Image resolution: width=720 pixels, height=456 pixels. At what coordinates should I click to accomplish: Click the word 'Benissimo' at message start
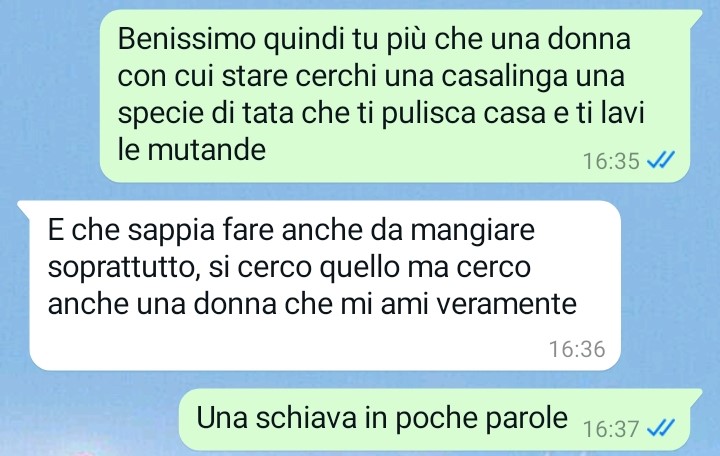coord(186,39)
